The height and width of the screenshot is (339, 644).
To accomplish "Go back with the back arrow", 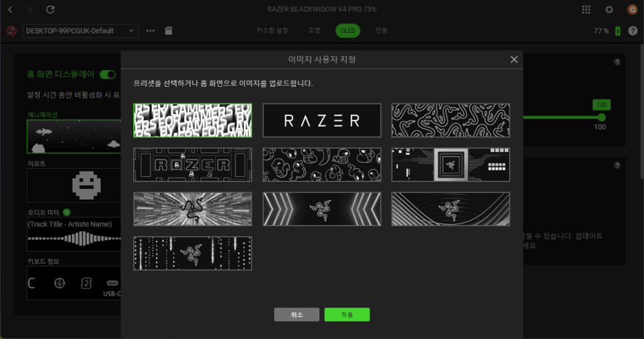I will pyautogui.click(x=10, y=9).
